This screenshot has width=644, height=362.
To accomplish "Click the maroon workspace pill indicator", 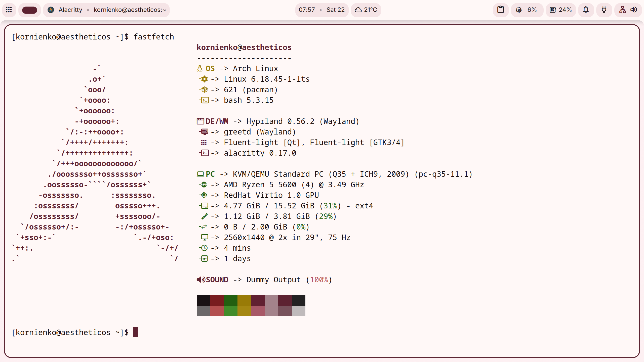I will [29, 10].
